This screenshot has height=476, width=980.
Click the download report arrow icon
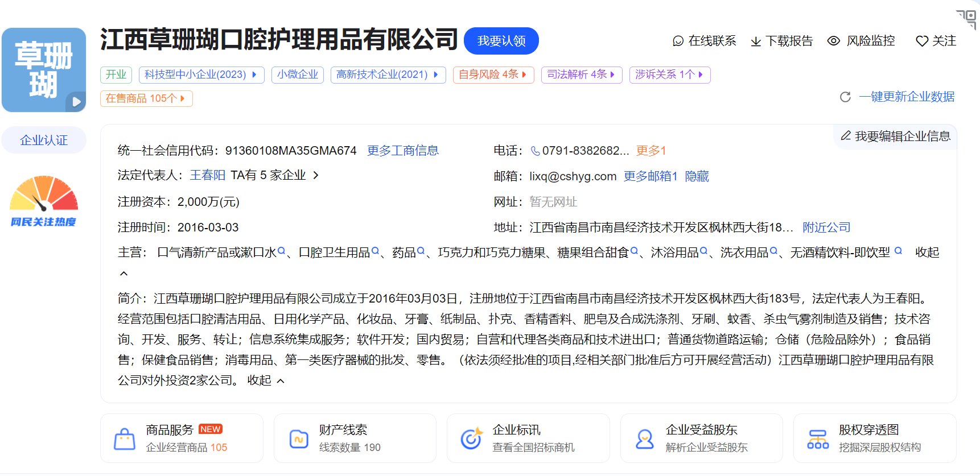click(x=756, y=42)
